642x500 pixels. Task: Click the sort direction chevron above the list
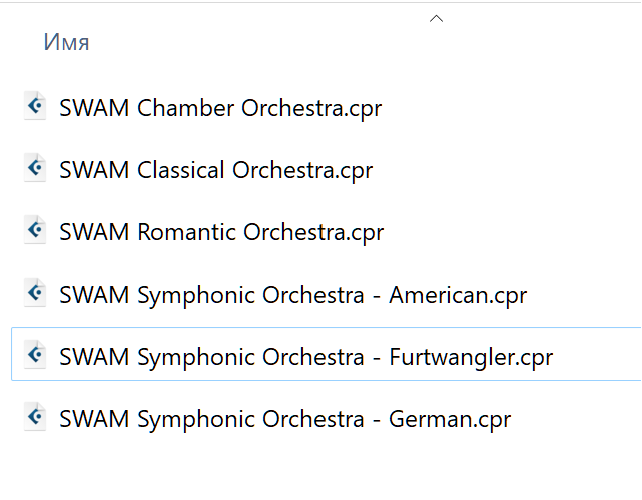click(x=436, y=18)
